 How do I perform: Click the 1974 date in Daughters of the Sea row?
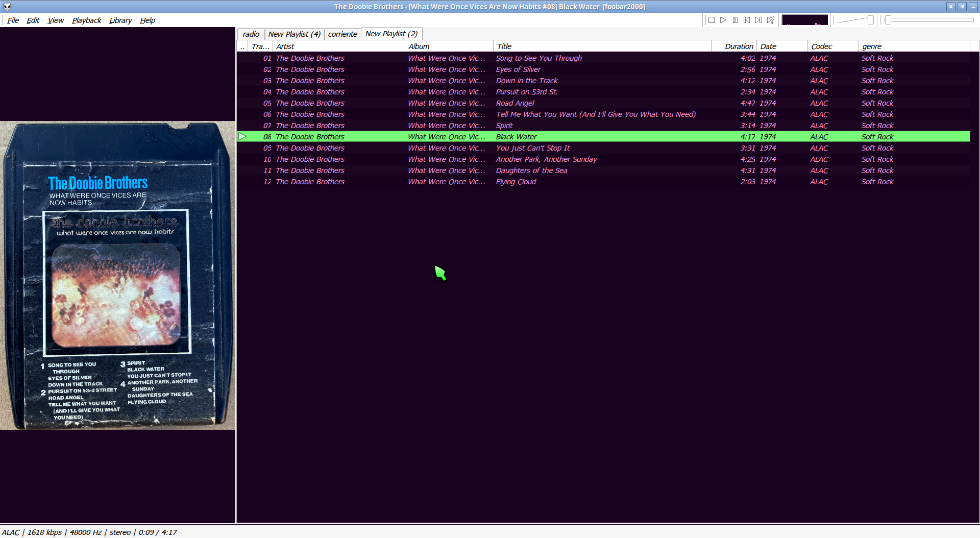coord(768,170)
